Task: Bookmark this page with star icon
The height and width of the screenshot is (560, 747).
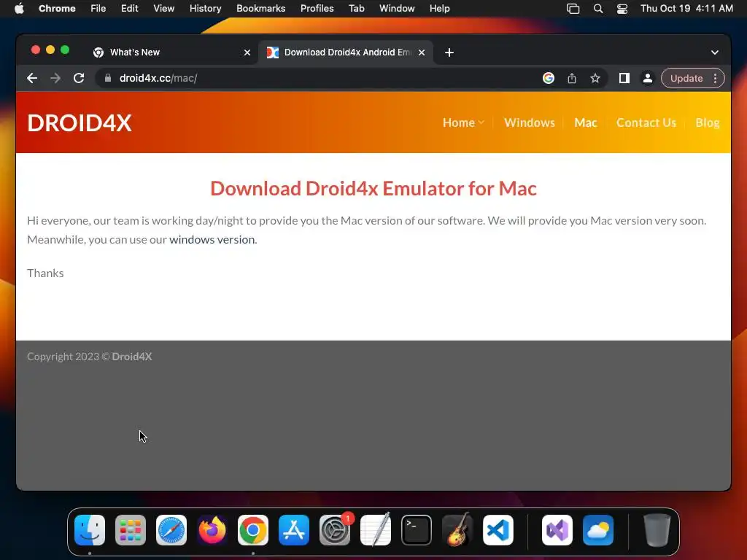Action: [x=595, y=78]
